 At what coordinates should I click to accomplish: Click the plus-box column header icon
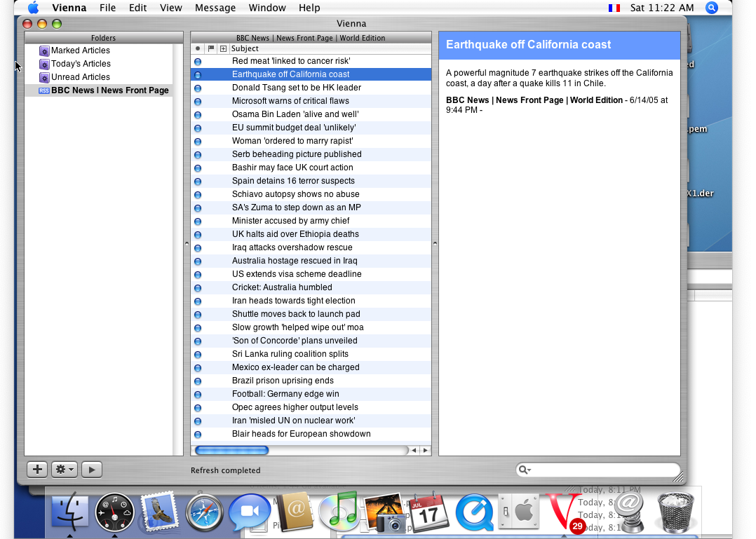(x=223, y=48)
